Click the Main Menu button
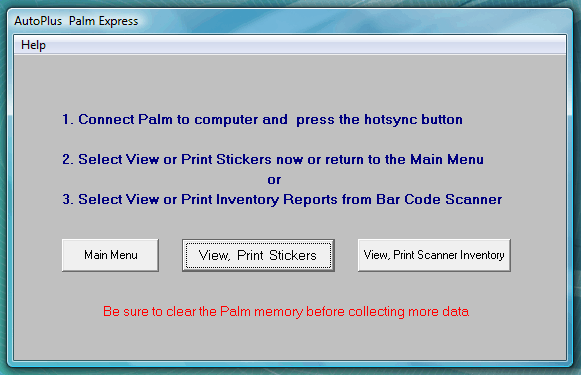 click(110, 255)
